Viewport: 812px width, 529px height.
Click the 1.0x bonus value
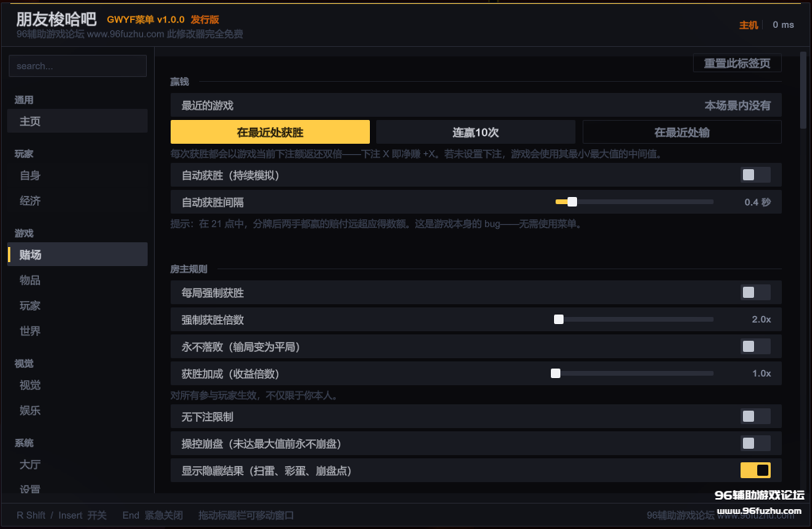coord(761,373)
